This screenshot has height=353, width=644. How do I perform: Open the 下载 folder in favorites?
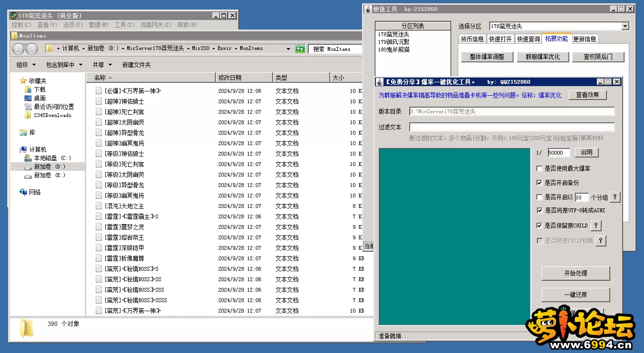pyautogui.click(x=40, y=89)
